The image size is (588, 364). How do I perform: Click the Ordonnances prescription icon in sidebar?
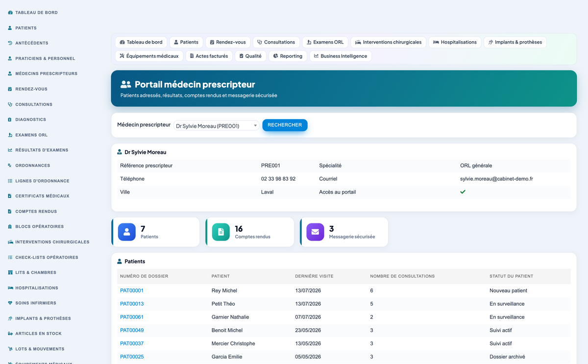pos(10,166)
